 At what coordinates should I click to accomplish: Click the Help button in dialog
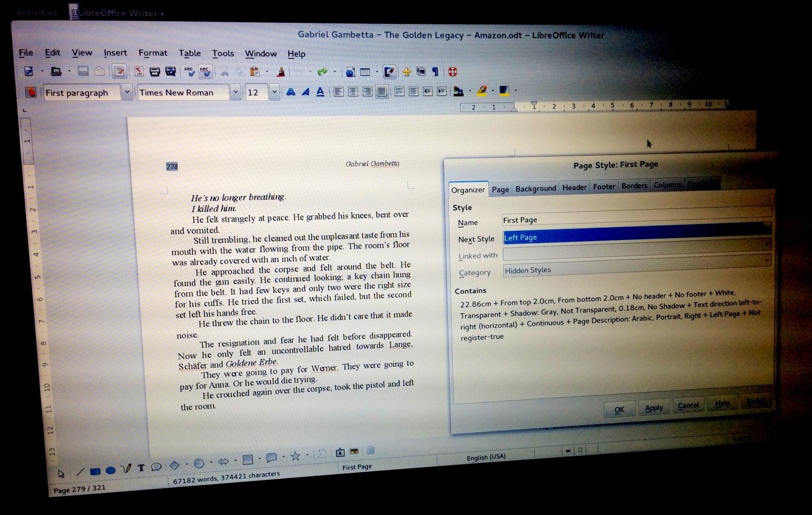[722, 403]
